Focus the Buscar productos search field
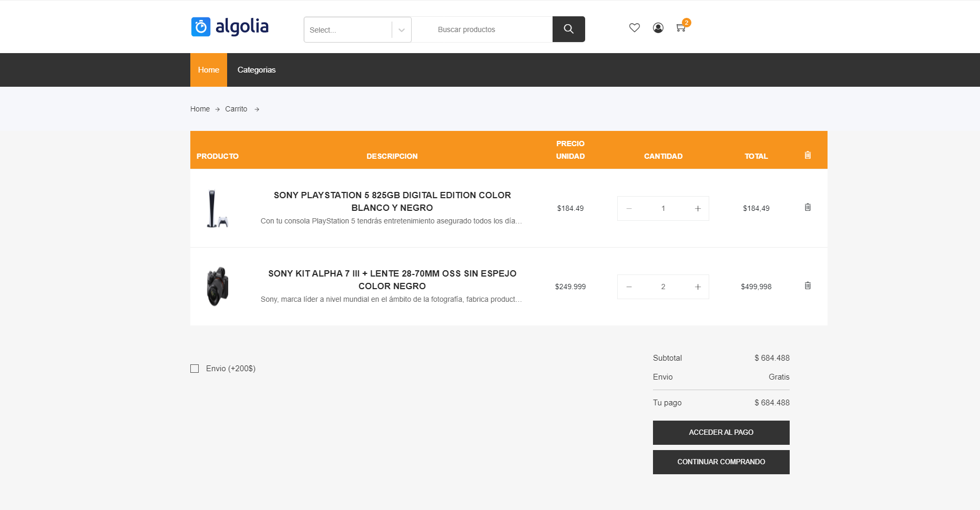This screenshot has width=980, height=510. point(482,29)
